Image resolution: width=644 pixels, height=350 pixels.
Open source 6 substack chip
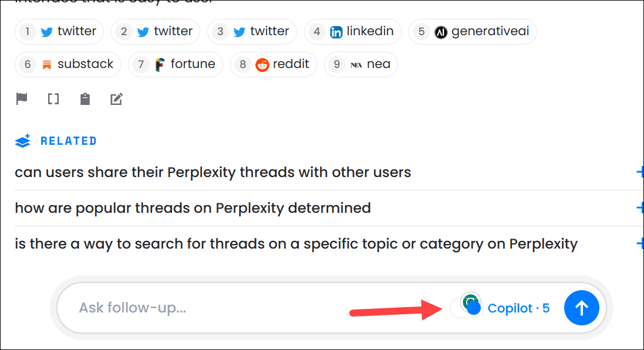pyautogui.click(x=68, y=64)
